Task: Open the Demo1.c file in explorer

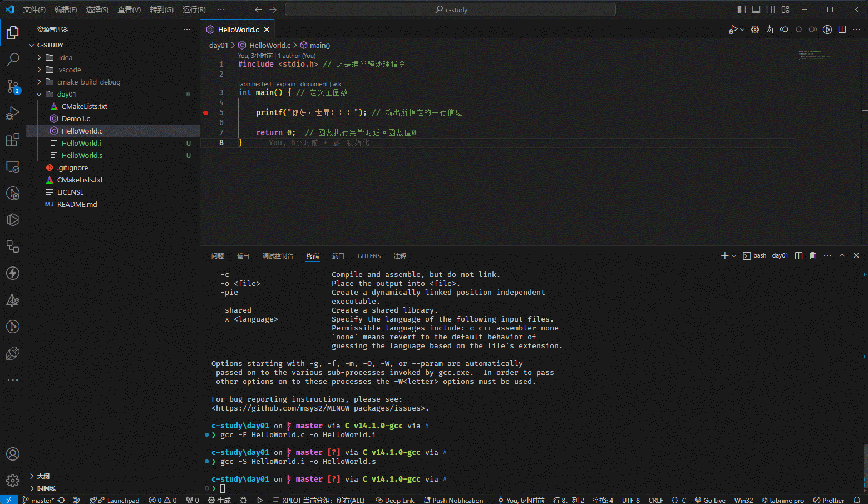Action: click(76, 118)
